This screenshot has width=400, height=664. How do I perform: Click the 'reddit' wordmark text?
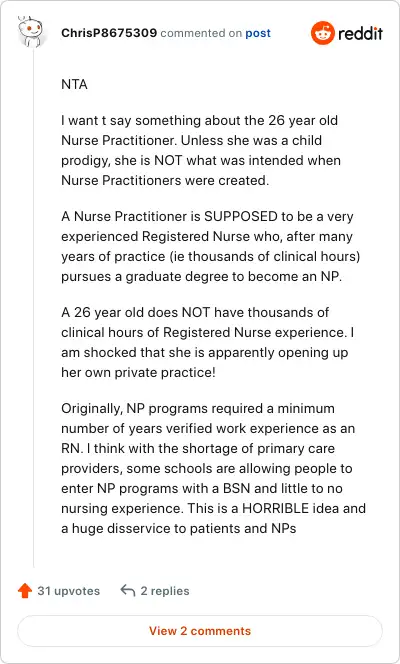click(360, 33)
